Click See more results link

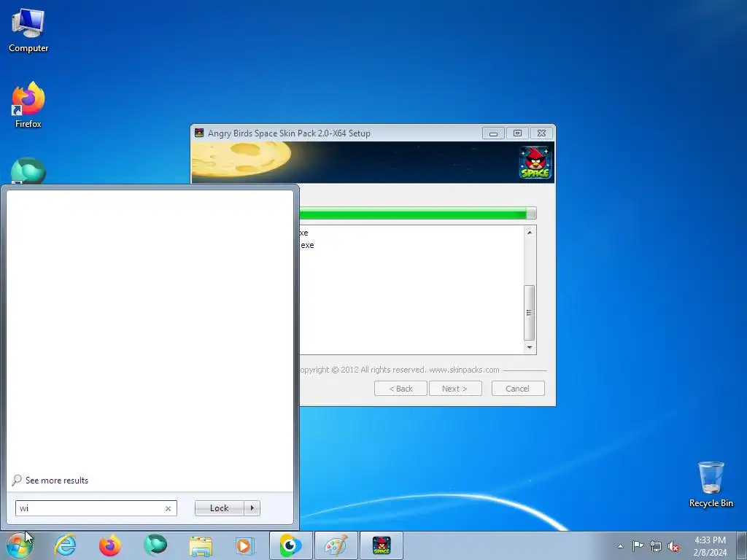click(x=57, y=481)
